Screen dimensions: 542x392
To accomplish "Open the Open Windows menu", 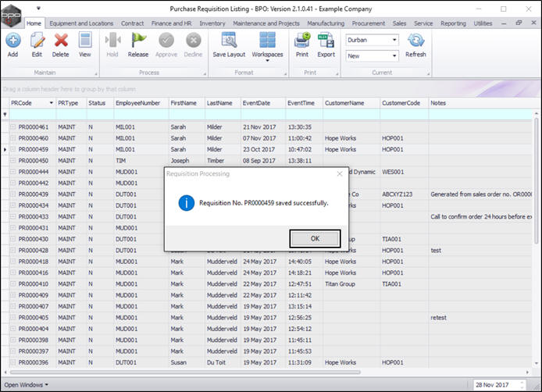I will pyautogui.click(x=26, y=385).
